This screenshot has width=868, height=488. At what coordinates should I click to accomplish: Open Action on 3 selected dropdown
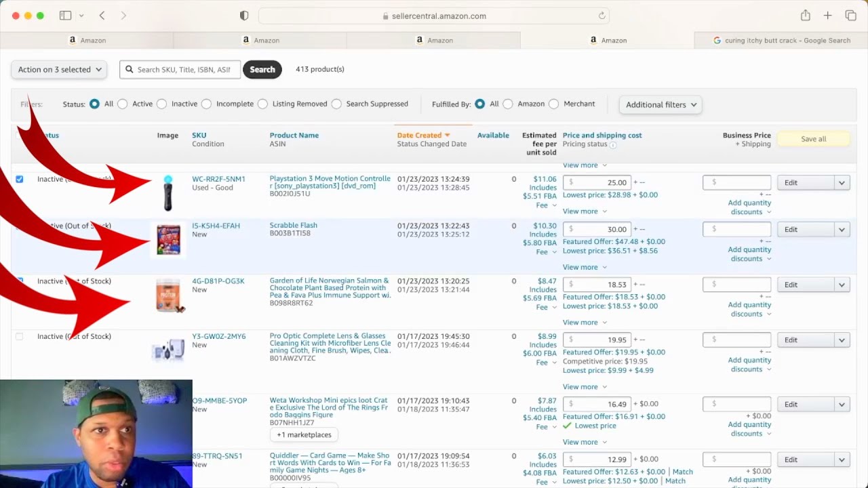pyautogui.click(x=60, y=69)
